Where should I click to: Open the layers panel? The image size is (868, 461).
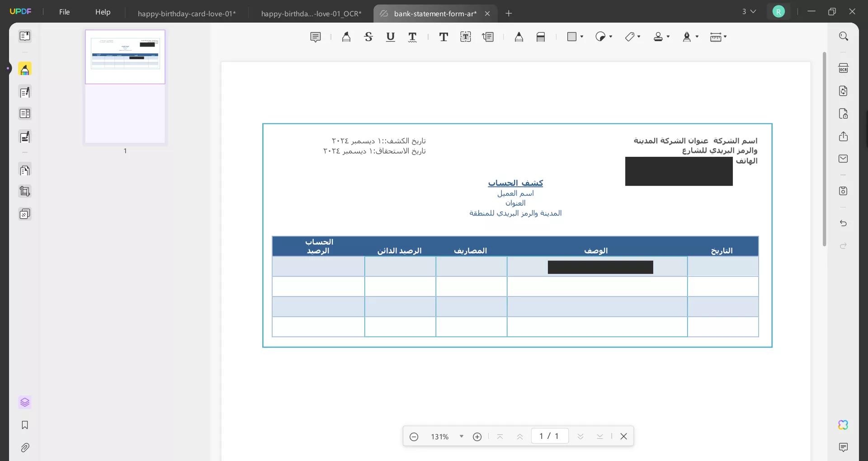coord(25,402)
